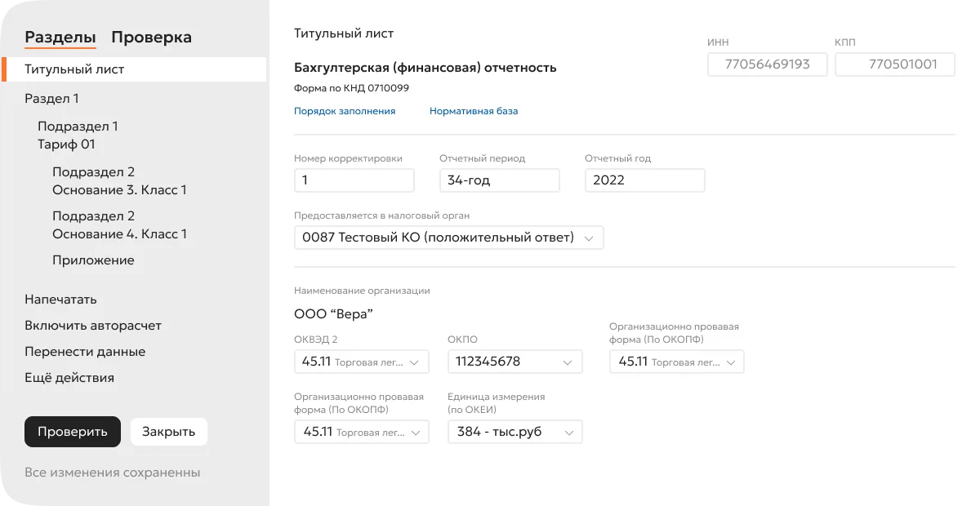Open the ОКВЭД 2 dropdown
The height and width of the screenshot is (506, 980).
[362, 362]
